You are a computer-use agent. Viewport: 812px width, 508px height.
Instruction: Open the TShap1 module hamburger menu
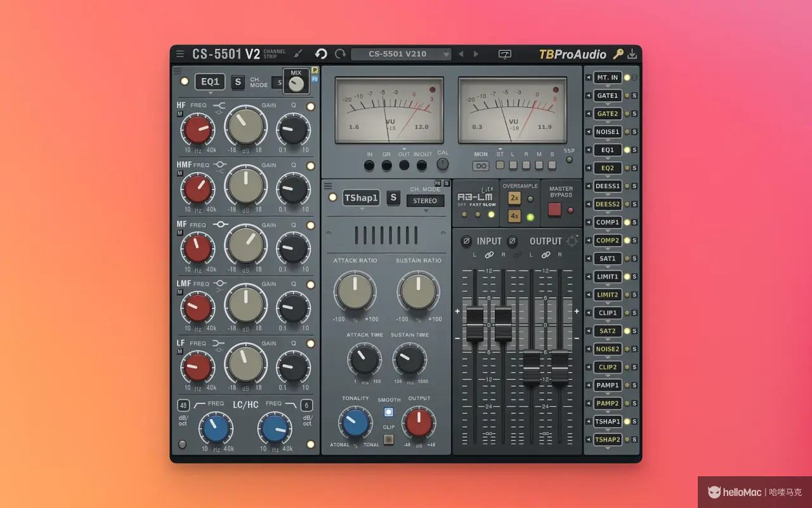pos(328,186)
